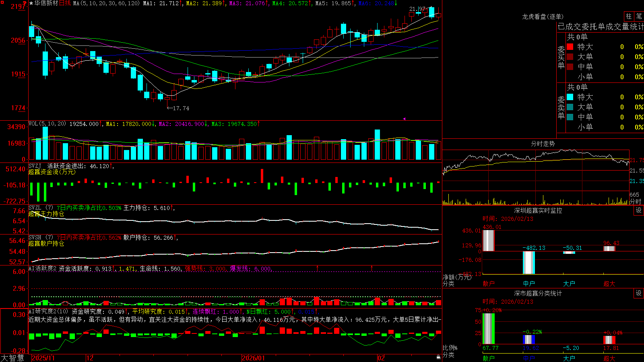
Task: Click the red question mark icon at the chart corner
Action: click(25, 3)
